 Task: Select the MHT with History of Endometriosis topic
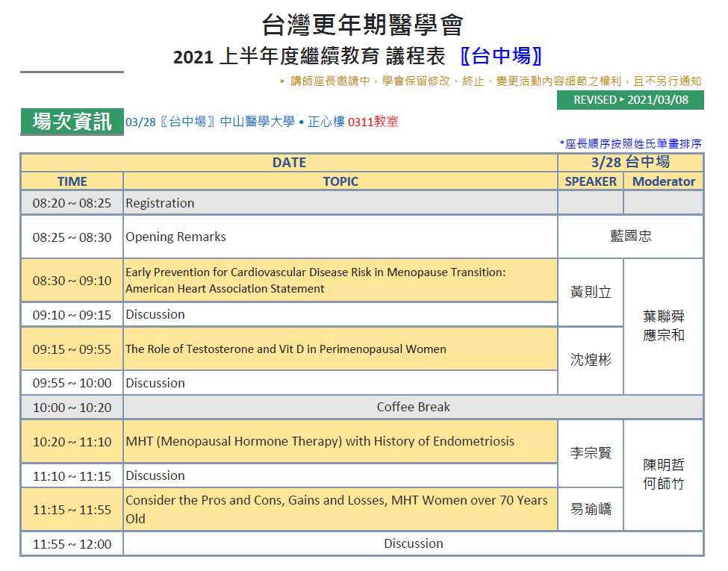coord(320,442)
